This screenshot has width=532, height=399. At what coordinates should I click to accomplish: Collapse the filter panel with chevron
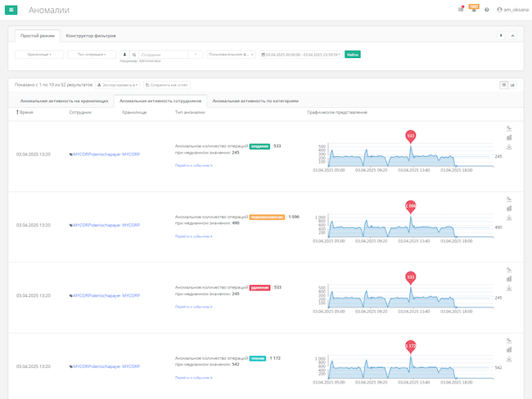(x=512, y=35)
